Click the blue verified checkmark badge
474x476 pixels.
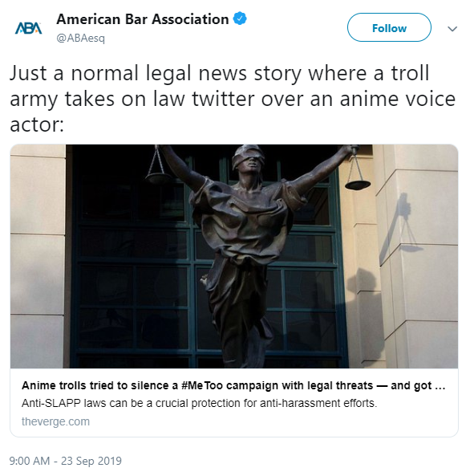[x=240, y=18]
